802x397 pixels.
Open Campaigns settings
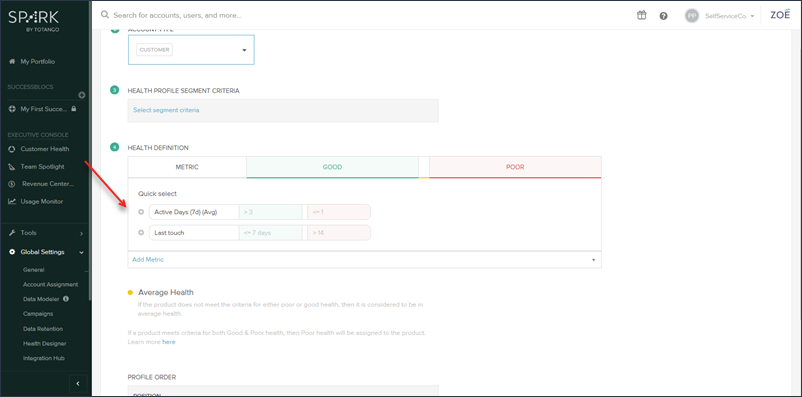[38, 314]
